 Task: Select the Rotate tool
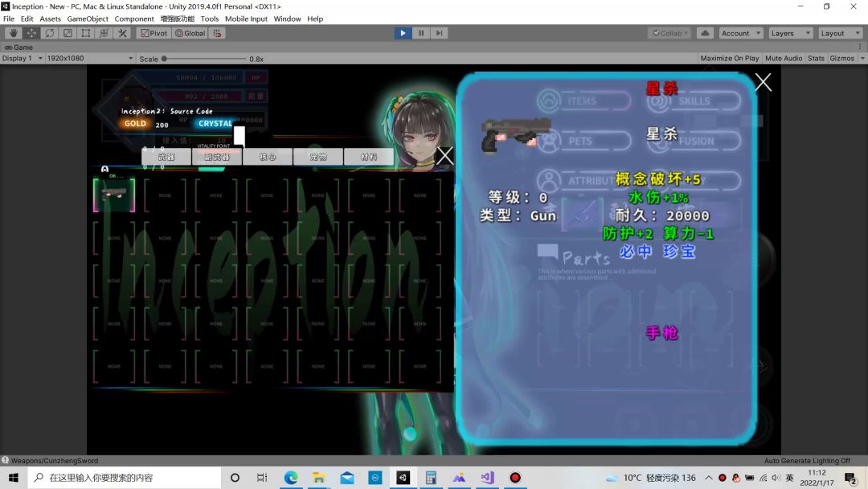(50, 33)
